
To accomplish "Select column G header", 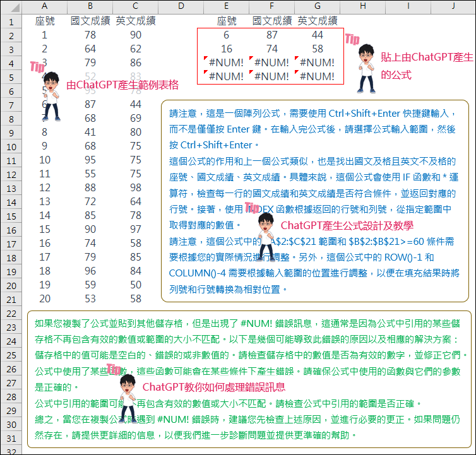I will [318, 6].
